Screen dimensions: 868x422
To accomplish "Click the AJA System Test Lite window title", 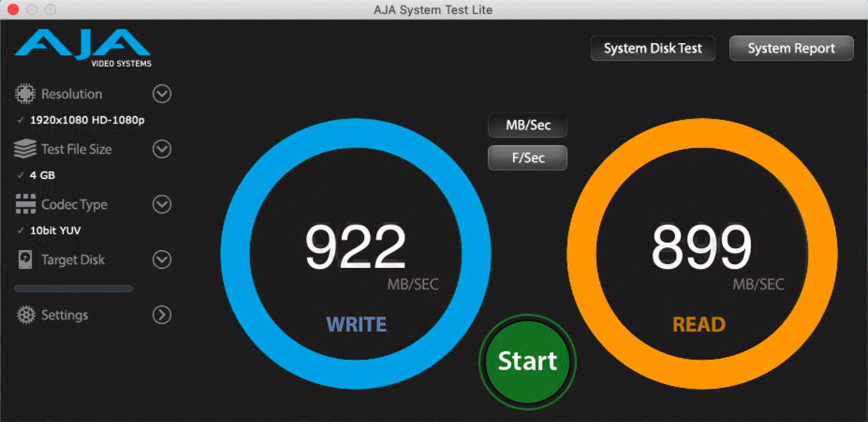I will pos(433,10).
